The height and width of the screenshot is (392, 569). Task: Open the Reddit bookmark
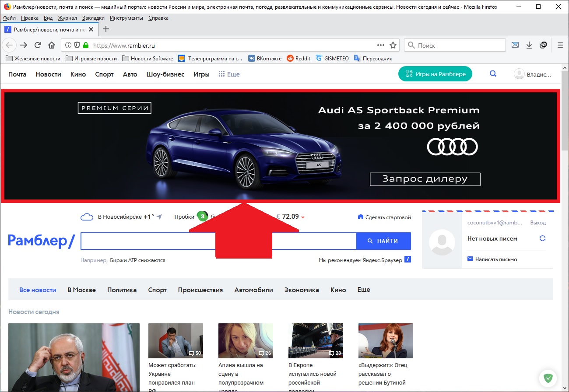click(x=298, y=58)
